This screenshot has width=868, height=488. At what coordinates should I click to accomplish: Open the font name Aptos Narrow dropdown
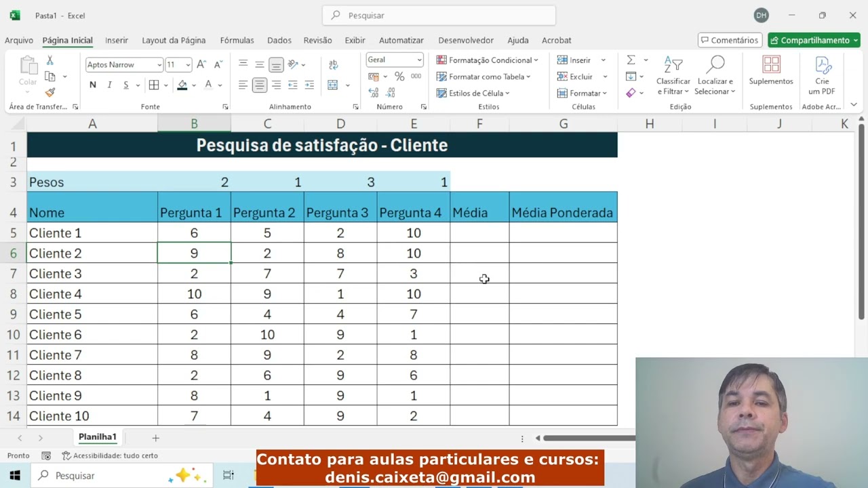pyautogui.click(x=159, y=65)
